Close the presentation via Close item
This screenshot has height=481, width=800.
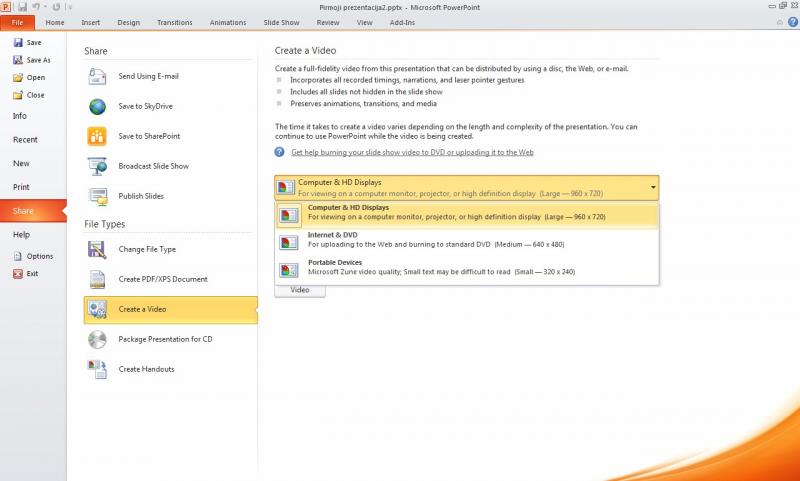[x=29, y=95]
